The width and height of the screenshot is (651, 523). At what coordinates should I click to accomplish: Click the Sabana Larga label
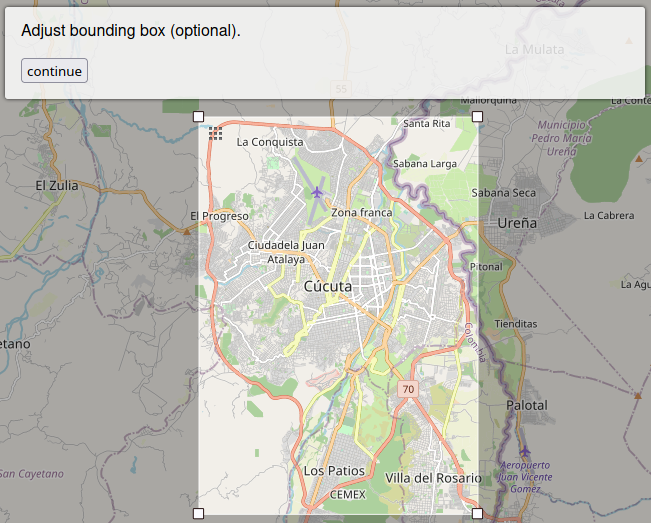[x=425, y=163]
